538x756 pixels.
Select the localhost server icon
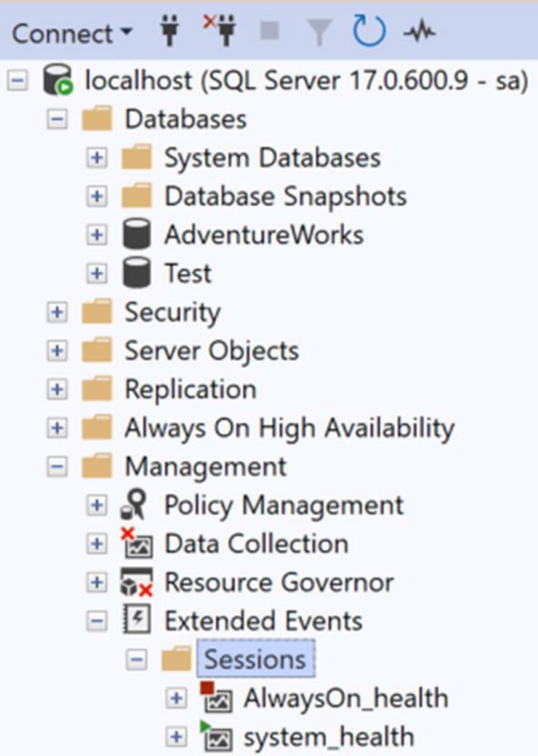[x=58, y=80]
